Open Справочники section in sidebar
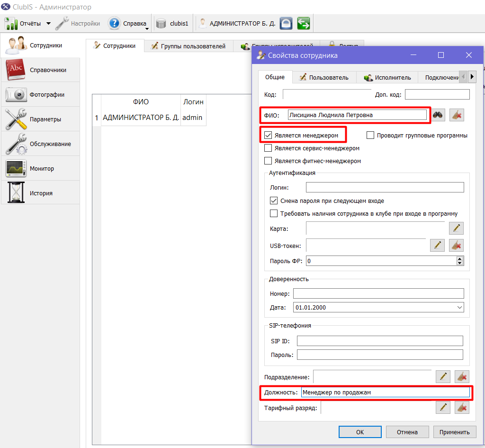The image size is (485, 448). [40, 70]
